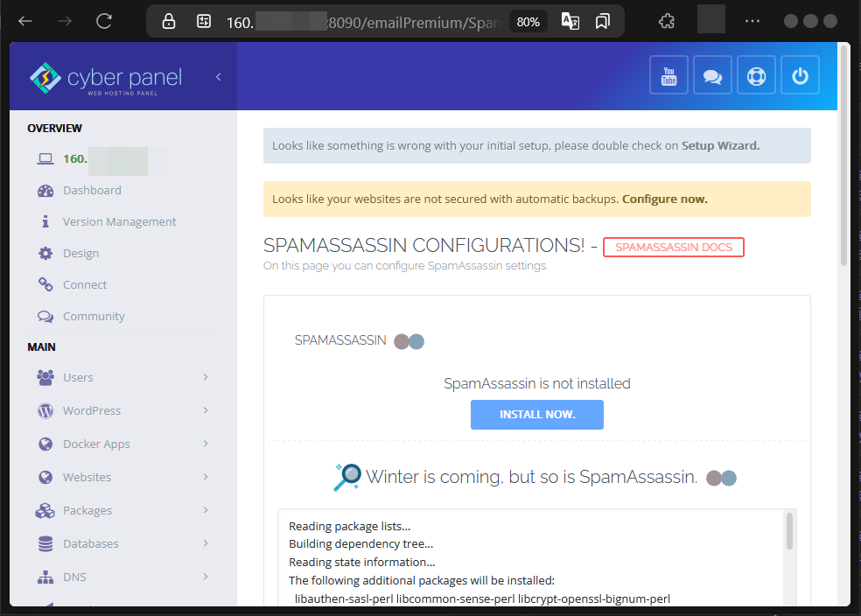Open Version Management in sidebar
861x616 pixels.
[120, 221]
